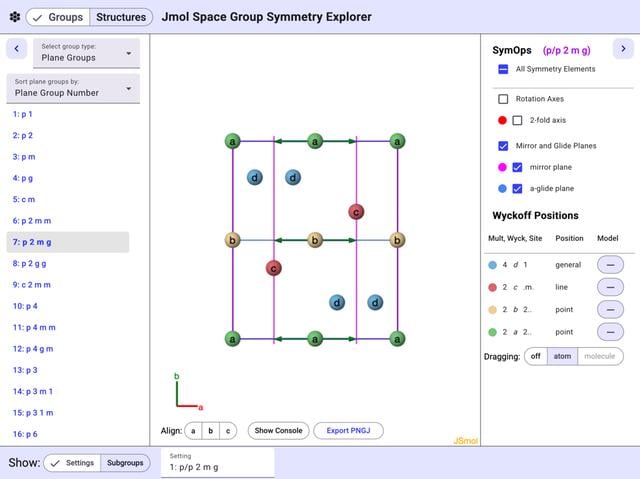
Task: Select plane group 9: c 2 m m
Action: tap(32, 285)
